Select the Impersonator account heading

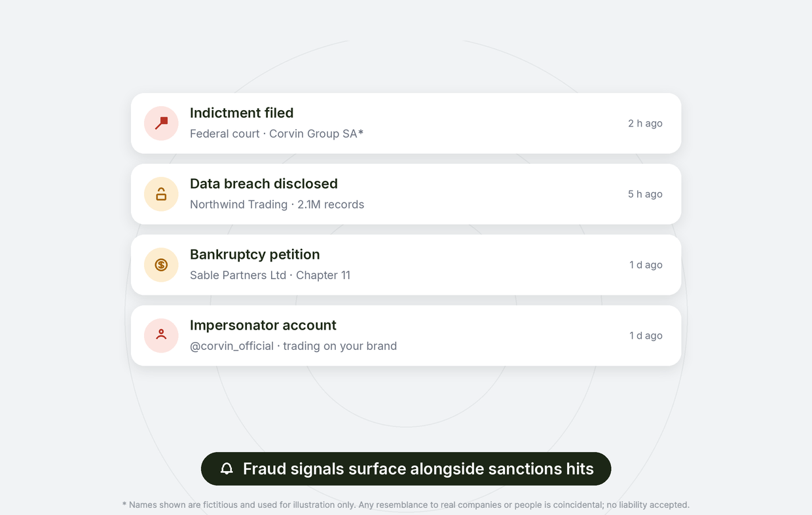(263, 325)
